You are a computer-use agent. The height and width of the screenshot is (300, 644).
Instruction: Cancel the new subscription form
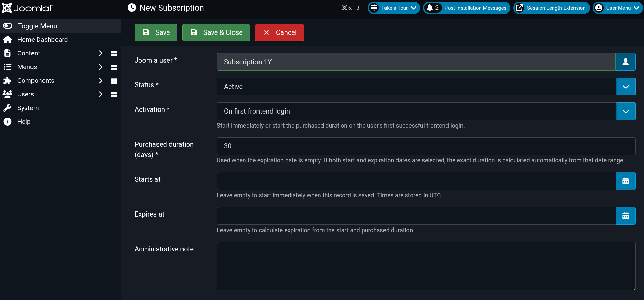(x=279, y=32)
